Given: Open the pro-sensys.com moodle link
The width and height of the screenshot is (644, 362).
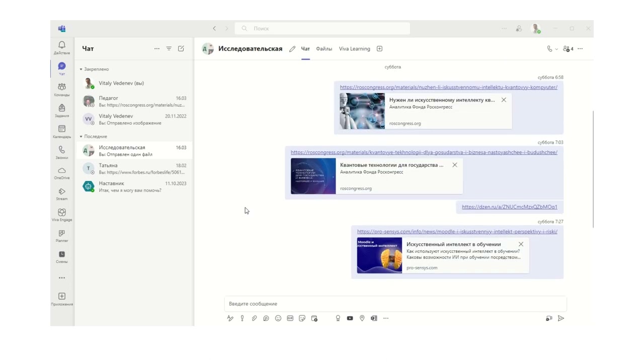Looking at the screenshot, I should click(457, 232).
